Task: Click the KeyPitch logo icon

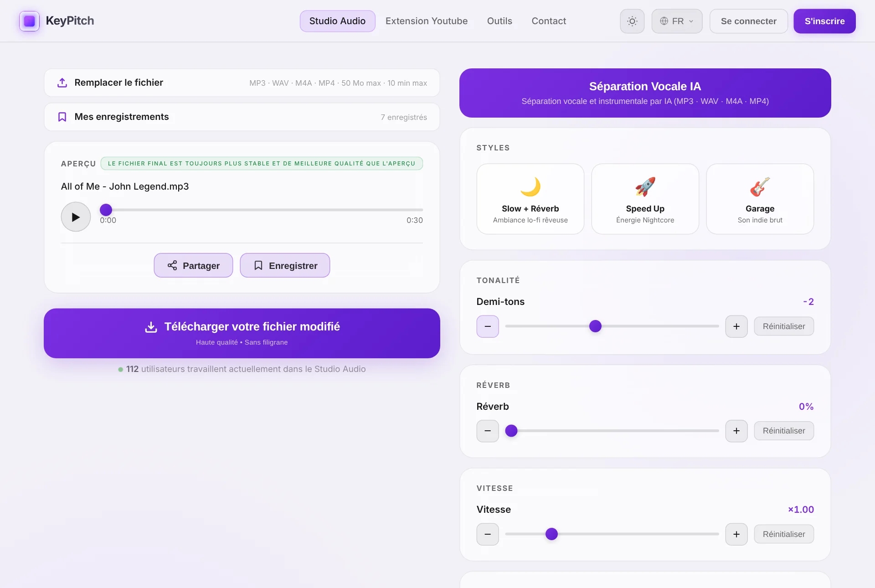Action: (30, 21)
